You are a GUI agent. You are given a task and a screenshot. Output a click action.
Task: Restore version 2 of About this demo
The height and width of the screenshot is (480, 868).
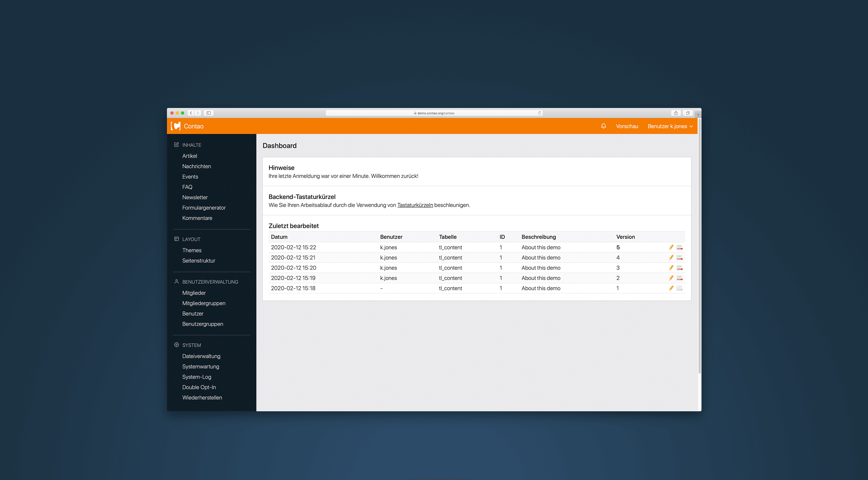tap(680, 278)
